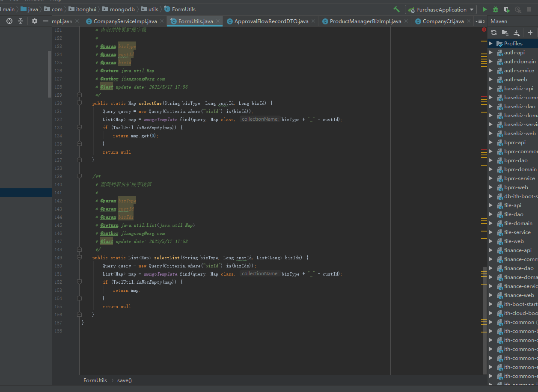Expand finance-web module arrow in Maven
This screenshot has height=392, width=538.
[491, 295]
